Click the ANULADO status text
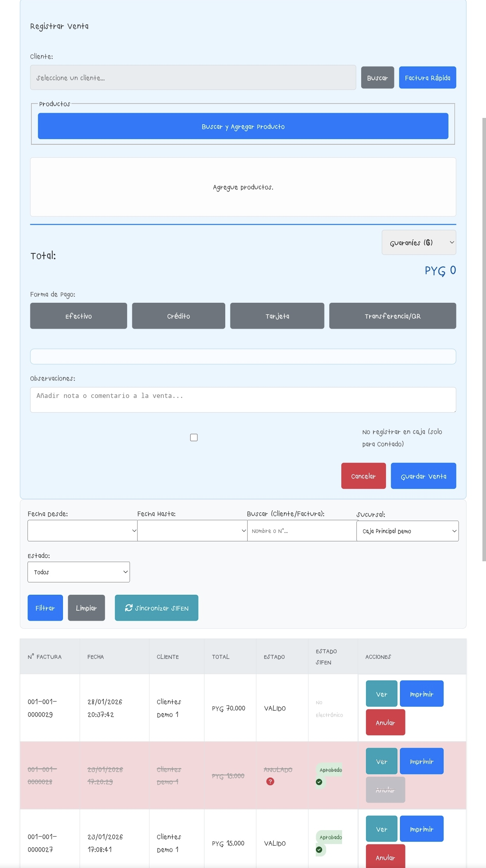 278,770
